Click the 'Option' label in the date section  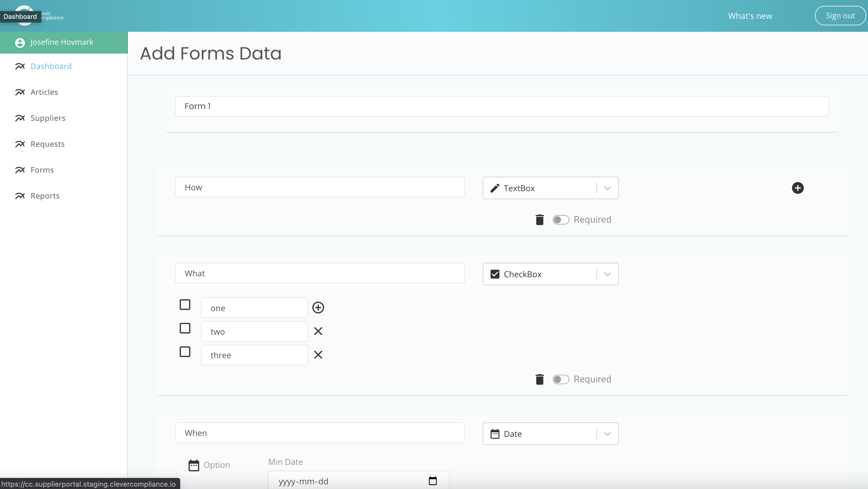tap(217, 465)
